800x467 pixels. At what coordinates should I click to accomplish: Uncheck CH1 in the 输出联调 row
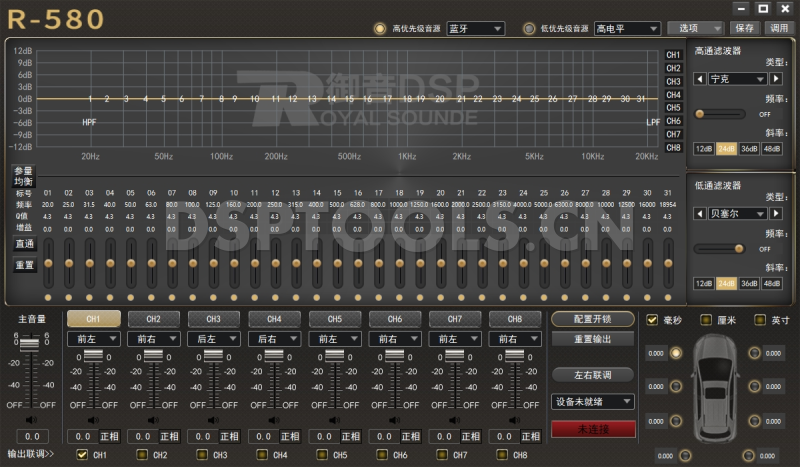click(x=82, y=454)
